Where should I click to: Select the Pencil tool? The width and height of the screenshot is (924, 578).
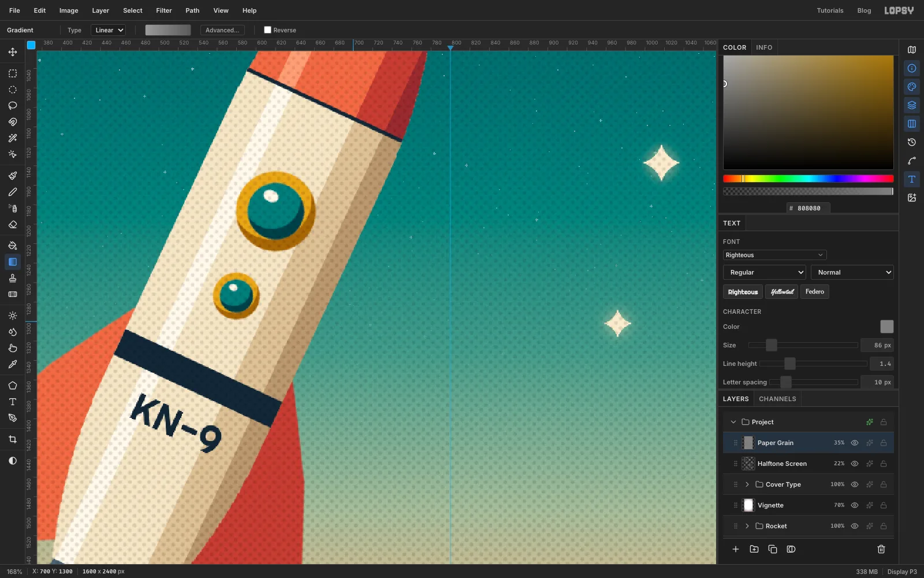click(x=13, y=192)
